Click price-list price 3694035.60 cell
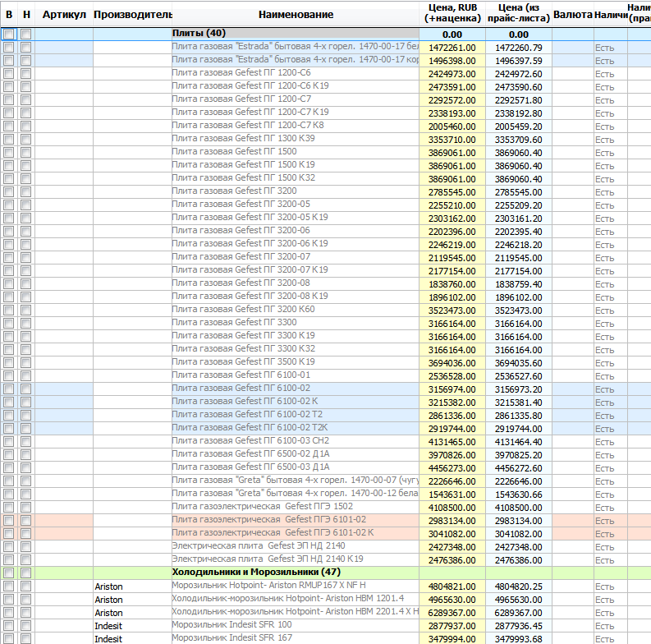651x644 pixels. [519, 363]
